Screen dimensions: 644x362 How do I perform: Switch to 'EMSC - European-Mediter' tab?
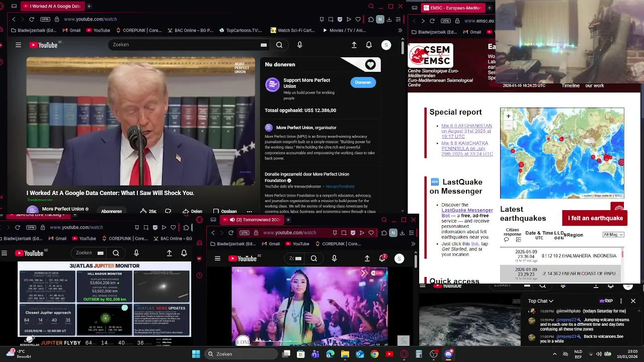click(x=453, y=8)
